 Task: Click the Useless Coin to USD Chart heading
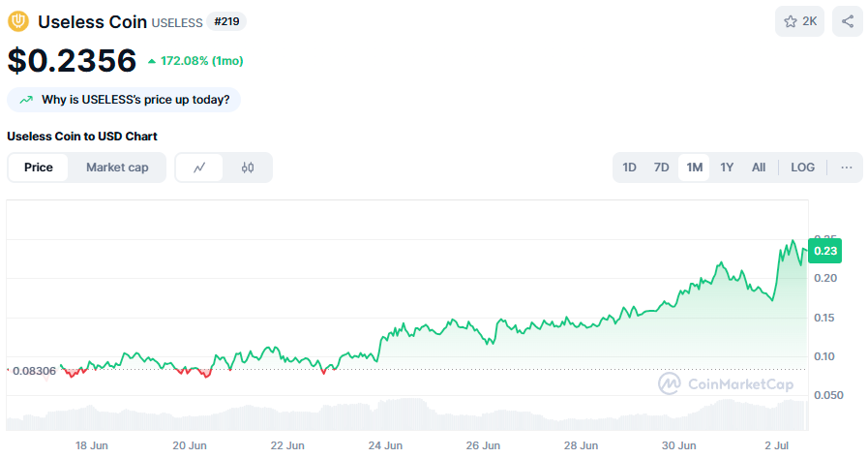[82, 137]
